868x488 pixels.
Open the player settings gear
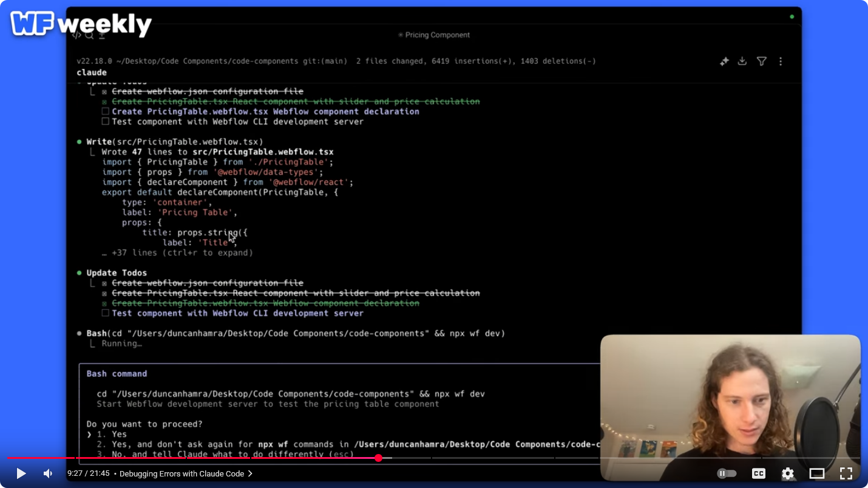point(787,473)
